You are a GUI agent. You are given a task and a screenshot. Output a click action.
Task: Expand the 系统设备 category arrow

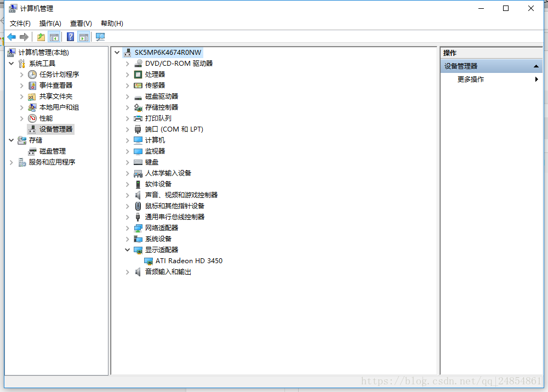click(x=127, y=239)
